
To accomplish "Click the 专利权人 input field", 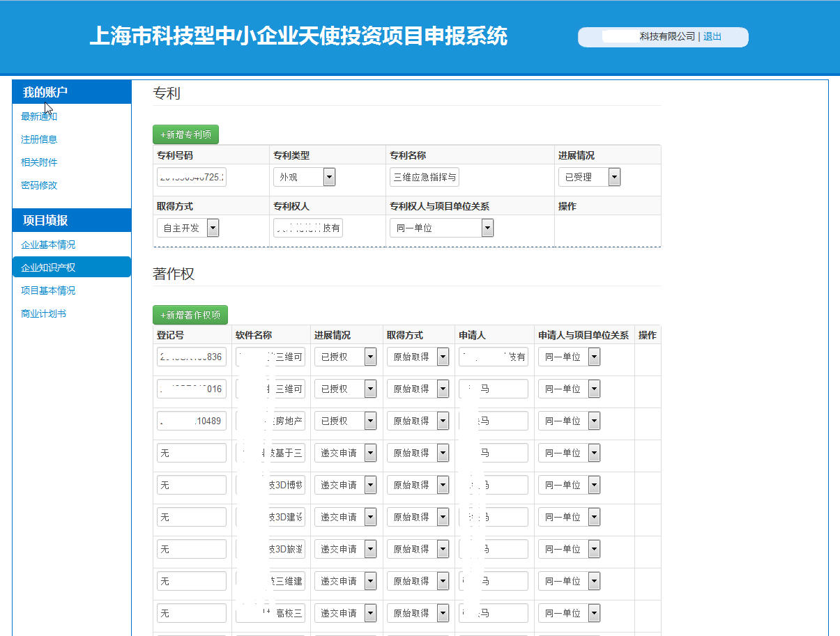I will [308, 228].
